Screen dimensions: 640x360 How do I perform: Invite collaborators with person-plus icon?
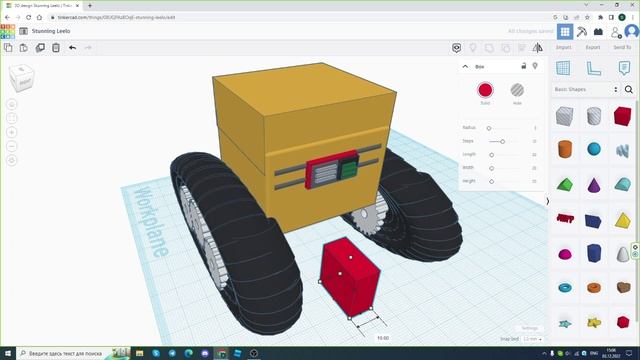[616, 32]
